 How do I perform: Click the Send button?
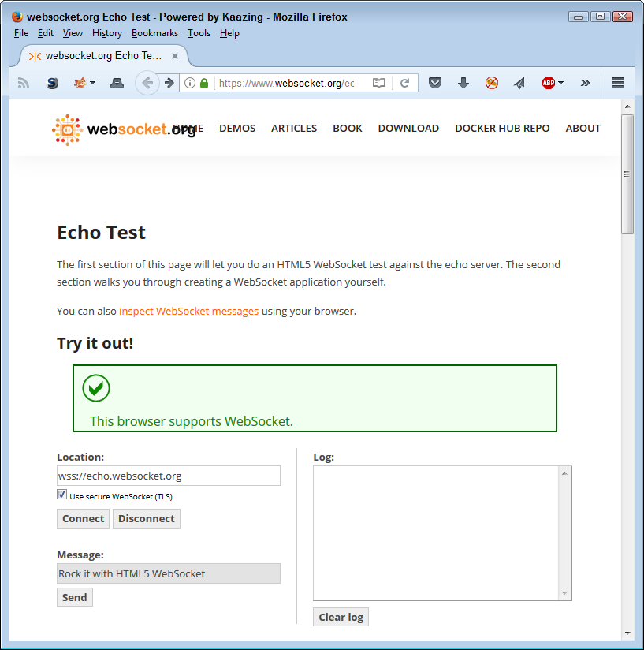click(x=75, y=597)
